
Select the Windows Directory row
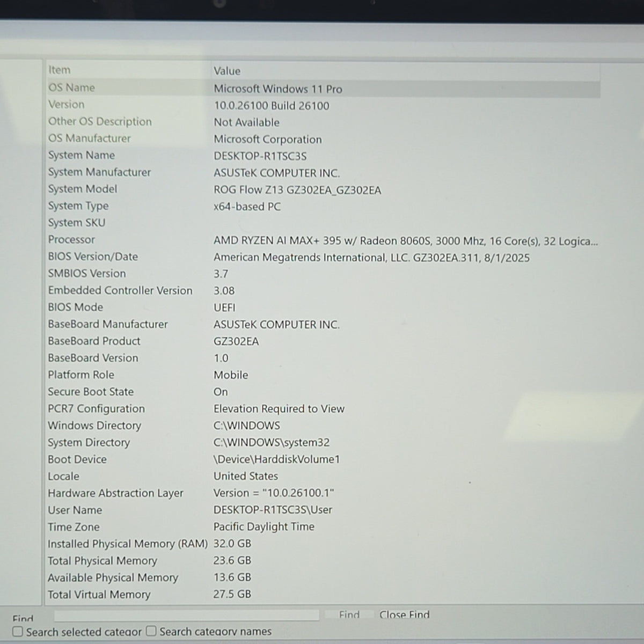[323, 426]
